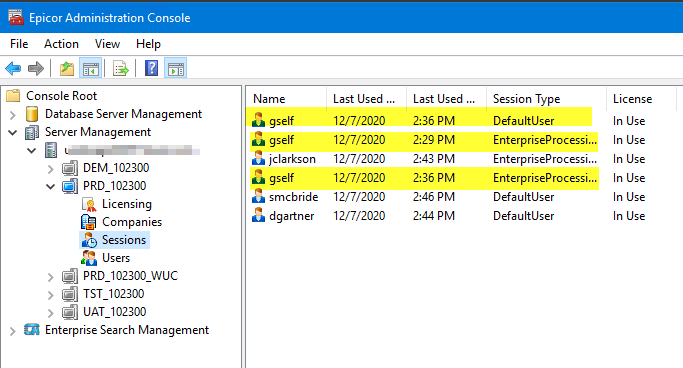The width and height of the screenshot is (683, 368).
Task: Click the 2:43 PM time cell
Action: [x=434, y=159]
